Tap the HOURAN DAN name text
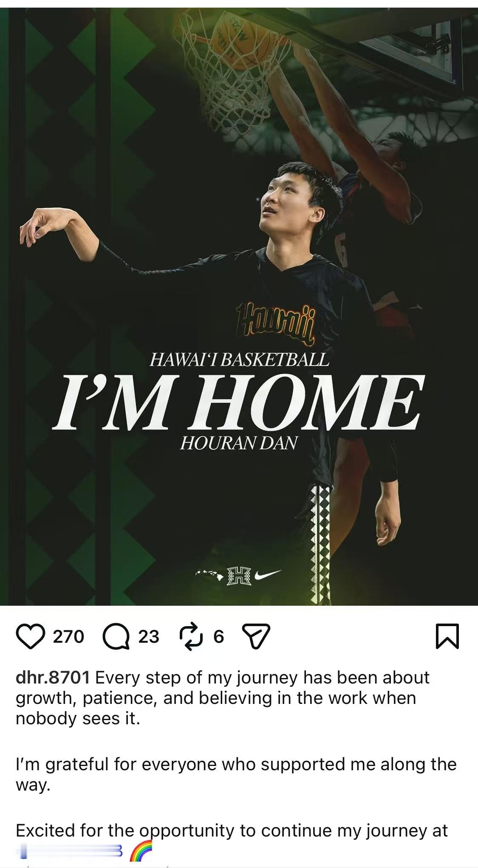Viewport: 478px width, 868px height. (238, 443)
